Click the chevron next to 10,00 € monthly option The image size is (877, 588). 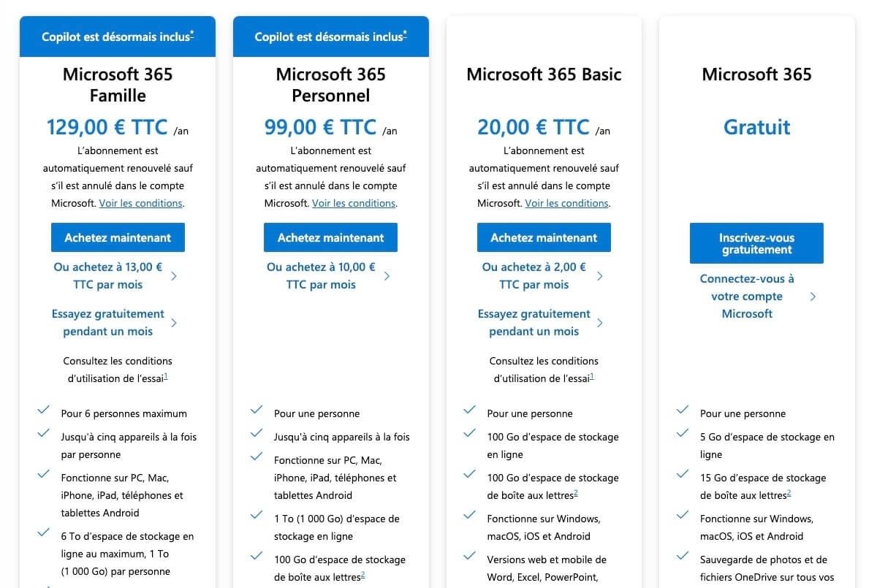387,275
